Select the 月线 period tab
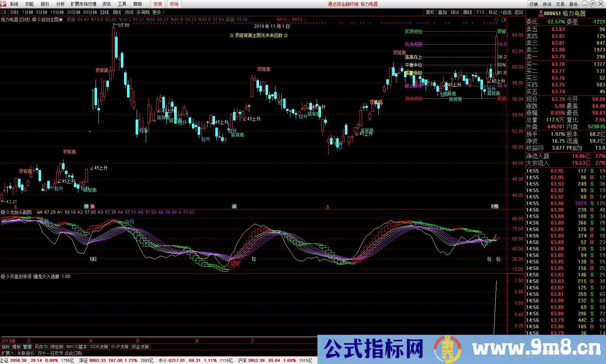606x364 pixels. tap(129, 12)
